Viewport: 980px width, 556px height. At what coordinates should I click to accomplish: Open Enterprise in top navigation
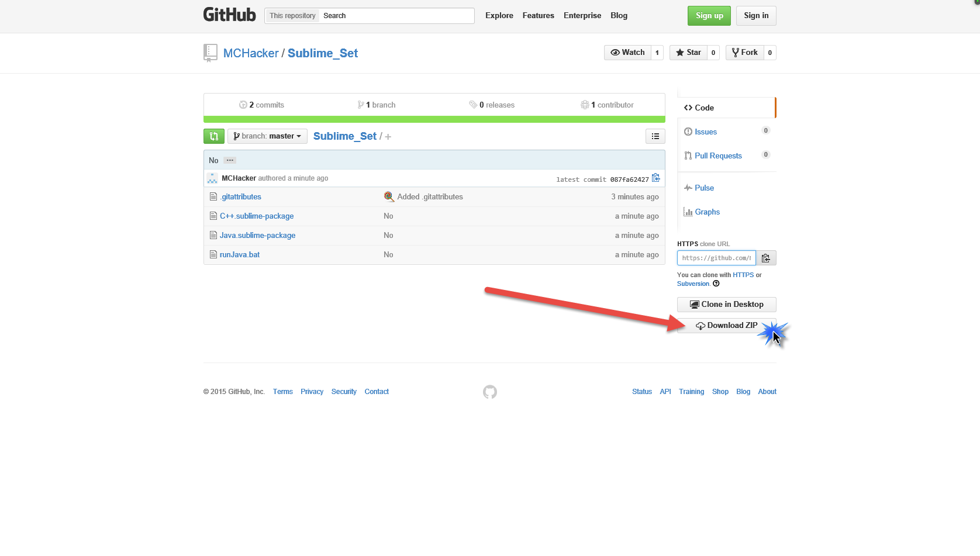tap(582, 16)
